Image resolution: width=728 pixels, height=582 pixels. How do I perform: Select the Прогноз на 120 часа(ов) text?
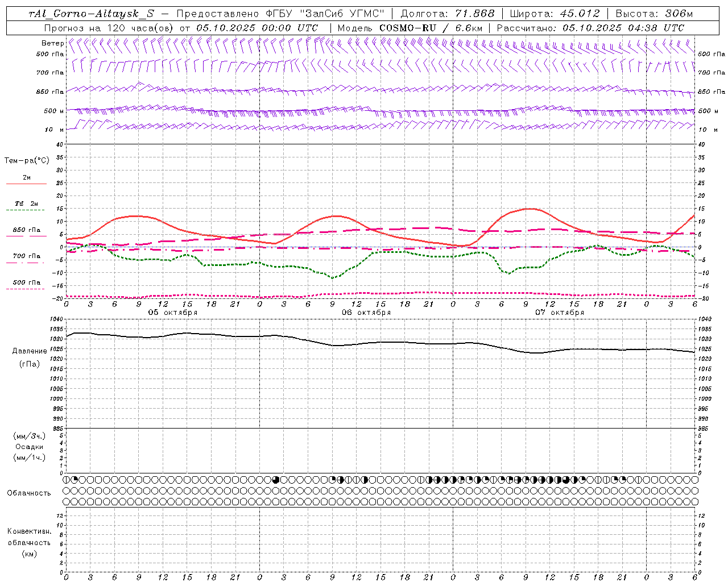[109, 28]
